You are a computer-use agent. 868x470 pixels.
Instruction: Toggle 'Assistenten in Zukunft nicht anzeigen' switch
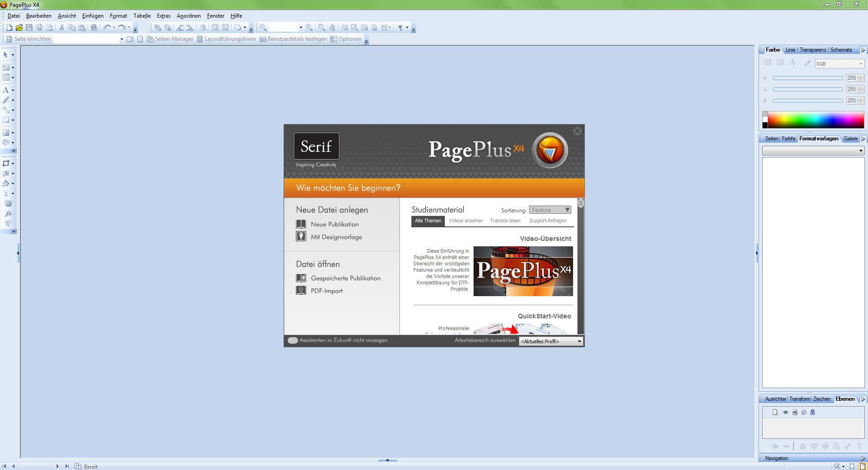tap(293, 341)
